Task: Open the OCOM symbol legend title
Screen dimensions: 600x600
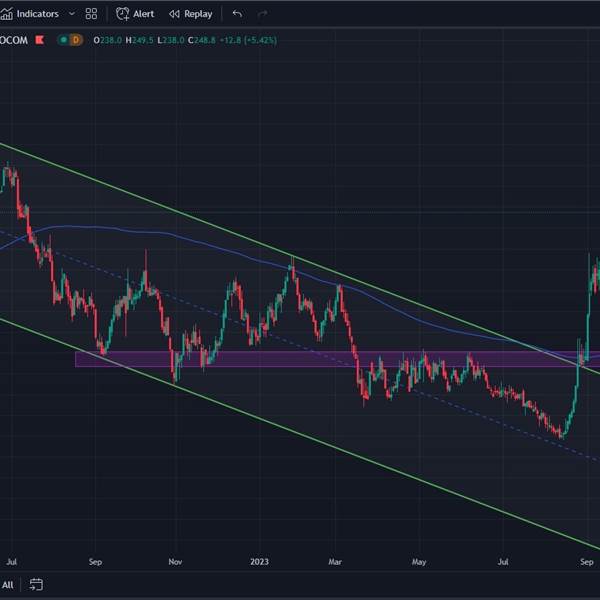Action: coord(14,40)
